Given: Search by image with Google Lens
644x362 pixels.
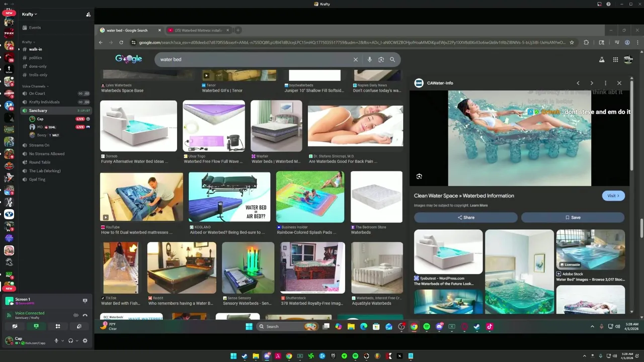Looking at the screenshot, I should coord(381,59).
